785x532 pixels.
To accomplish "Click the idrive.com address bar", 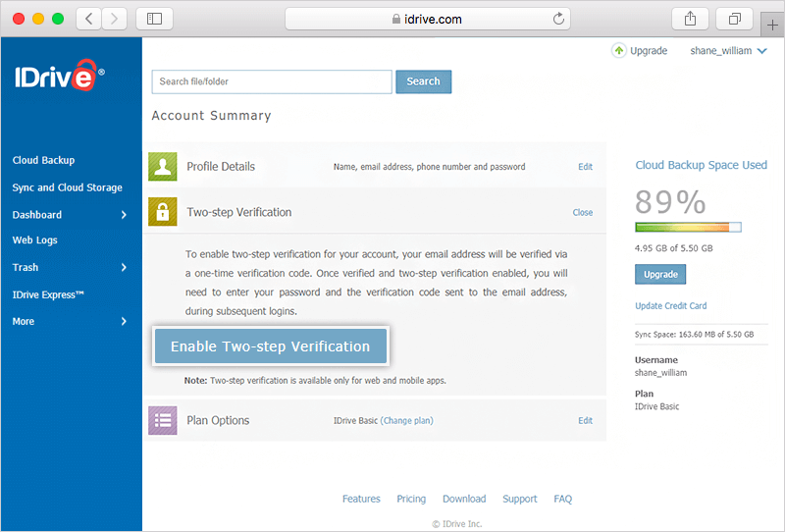I will click(x=428, y=19).
